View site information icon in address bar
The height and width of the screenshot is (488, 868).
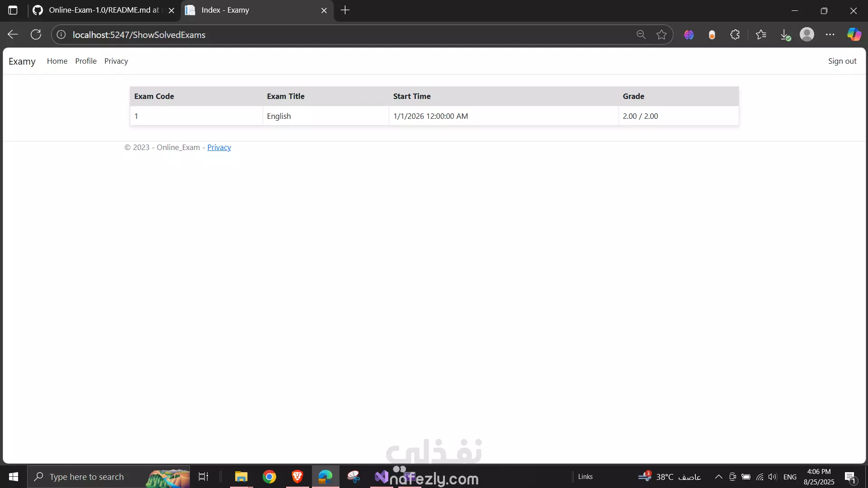pyautogui.click(x=61, y=35)
